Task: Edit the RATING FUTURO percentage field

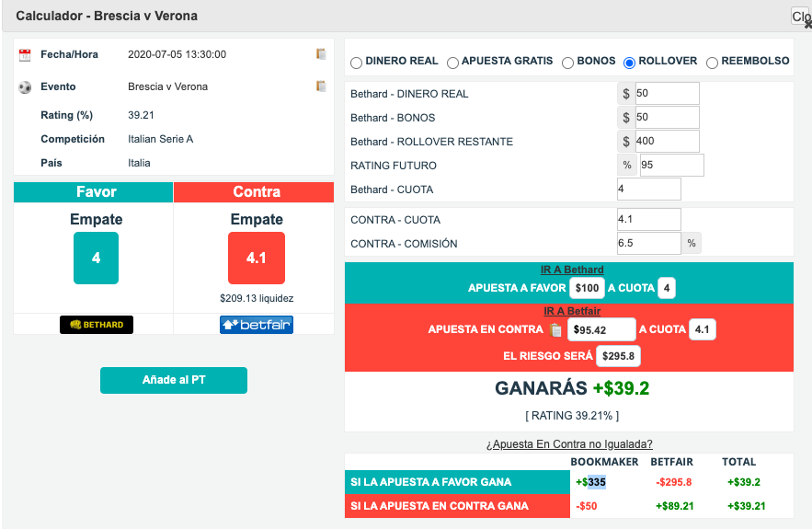Action: point(671,165)
